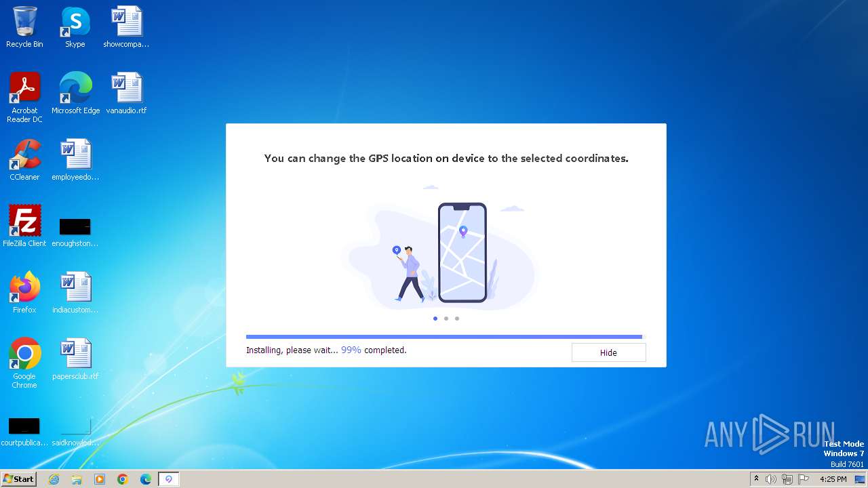Open the network tray icon

(787, 479)
